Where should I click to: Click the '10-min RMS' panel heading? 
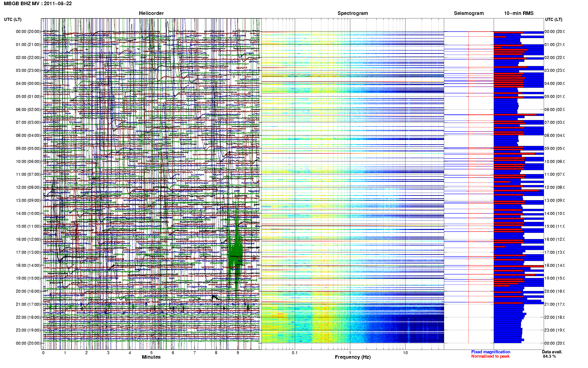519,13
